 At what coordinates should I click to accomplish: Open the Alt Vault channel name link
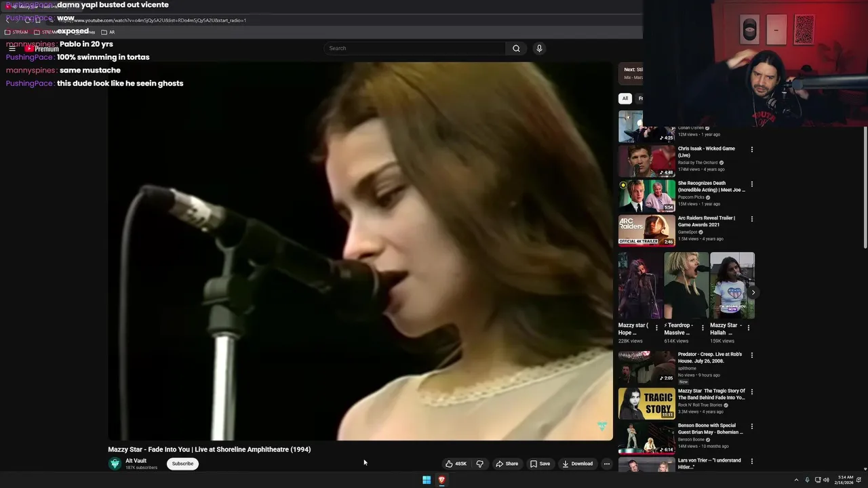[x=136, y=461]
